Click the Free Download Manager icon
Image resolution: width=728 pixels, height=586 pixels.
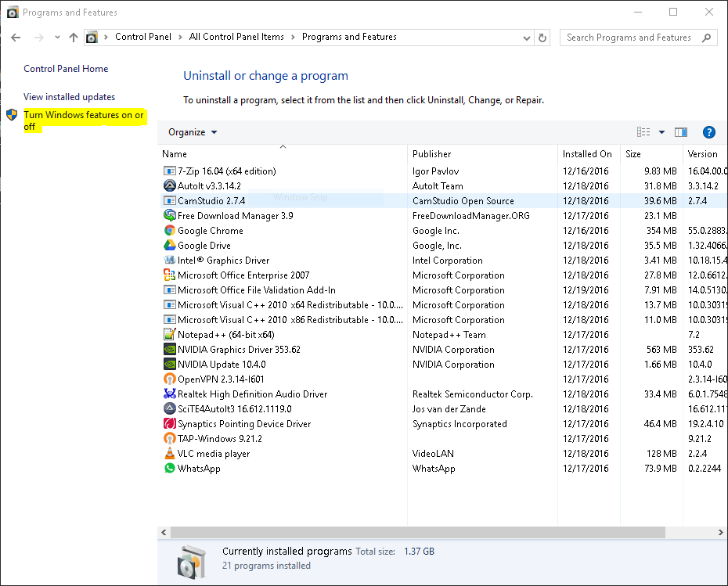point(169,215)
